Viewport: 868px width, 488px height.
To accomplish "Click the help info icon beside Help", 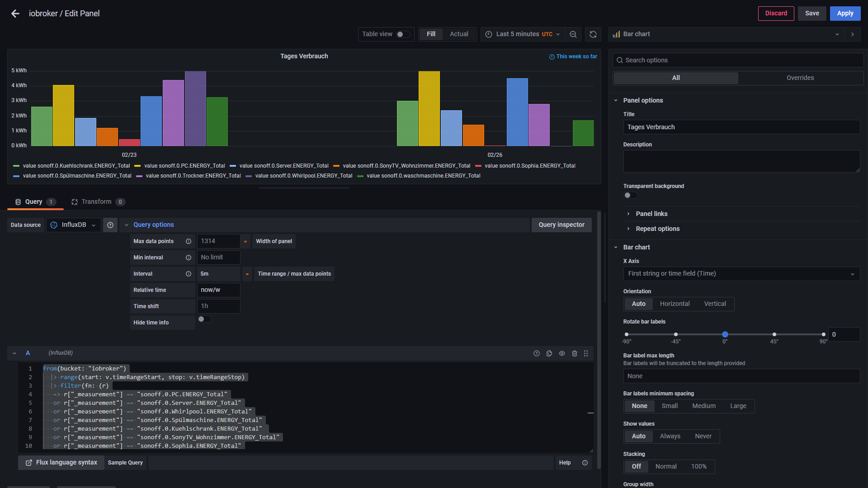I will [585, 463].
